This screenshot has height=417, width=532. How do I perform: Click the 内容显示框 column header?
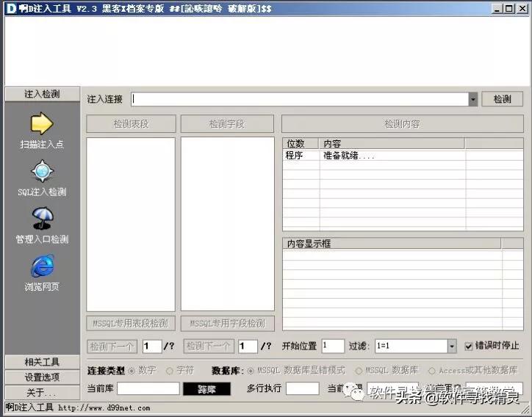pos(392,244)
